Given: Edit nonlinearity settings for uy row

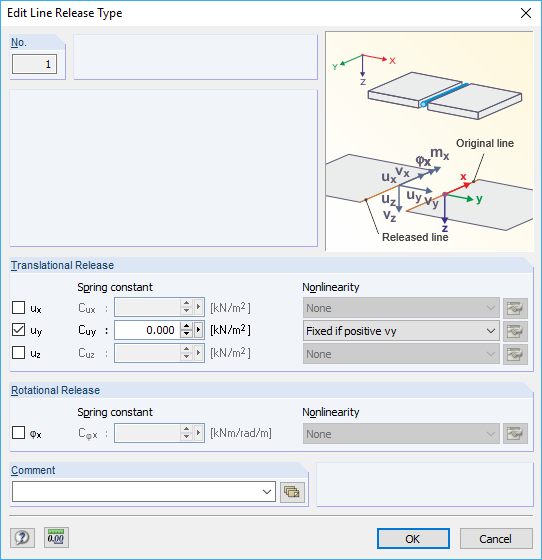Looking at the screenshot, I should click(x=515, y=331).
